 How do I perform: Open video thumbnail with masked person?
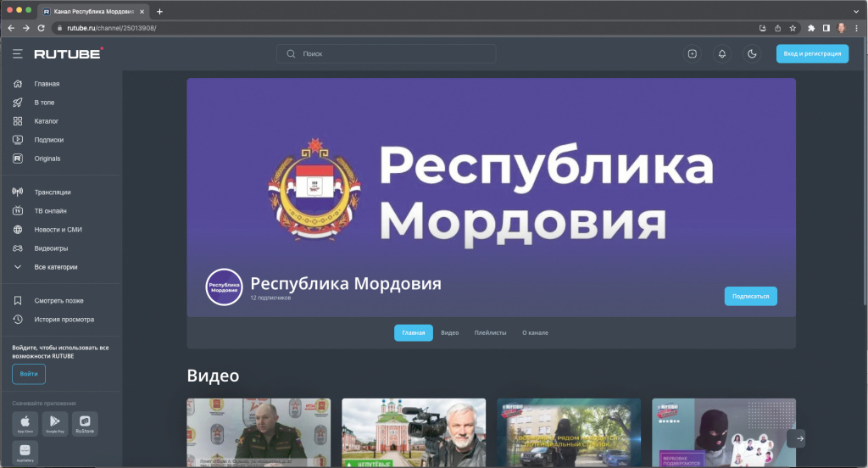point(724,432)
